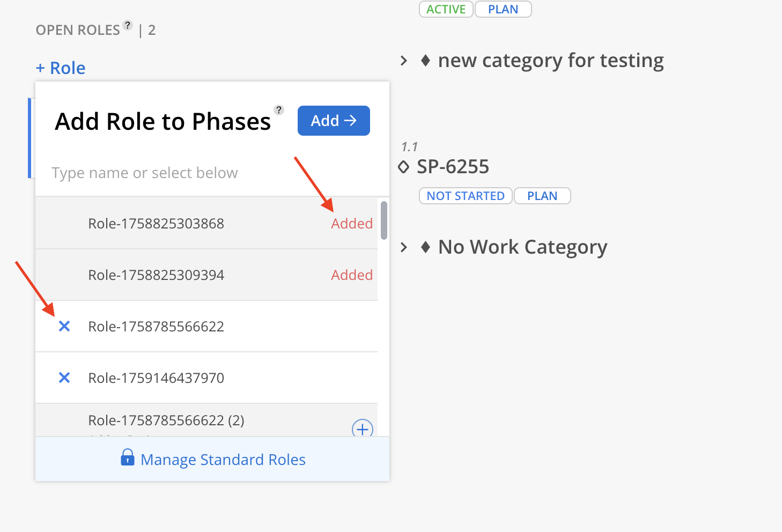
Task: Click the role name search field
Action: [161, 173]
